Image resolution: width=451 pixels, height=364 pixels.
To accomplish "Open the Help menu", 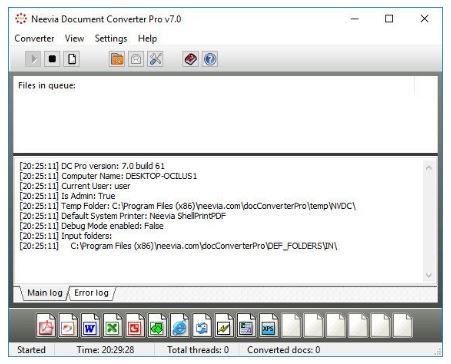I will [x=147, y=39].
